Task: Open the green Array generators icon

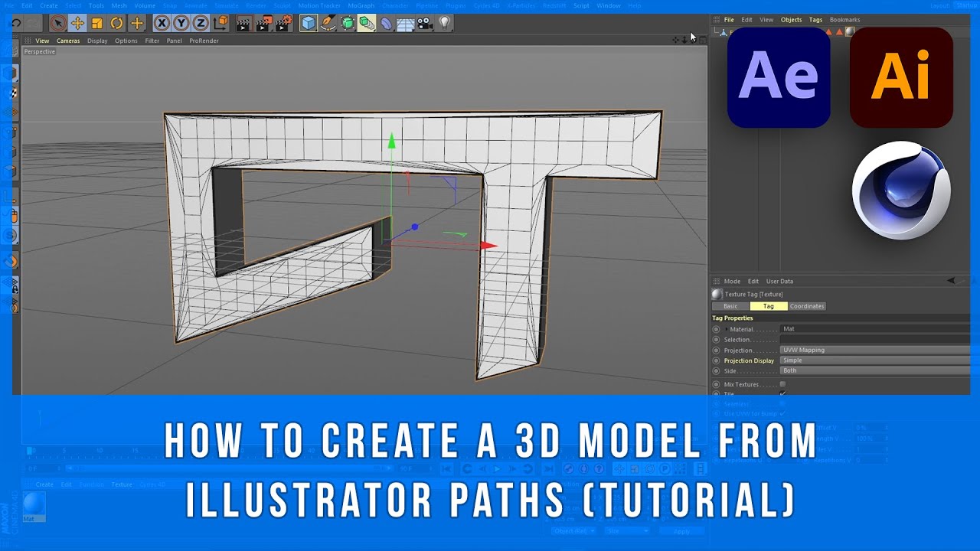Action: (367, 23)
